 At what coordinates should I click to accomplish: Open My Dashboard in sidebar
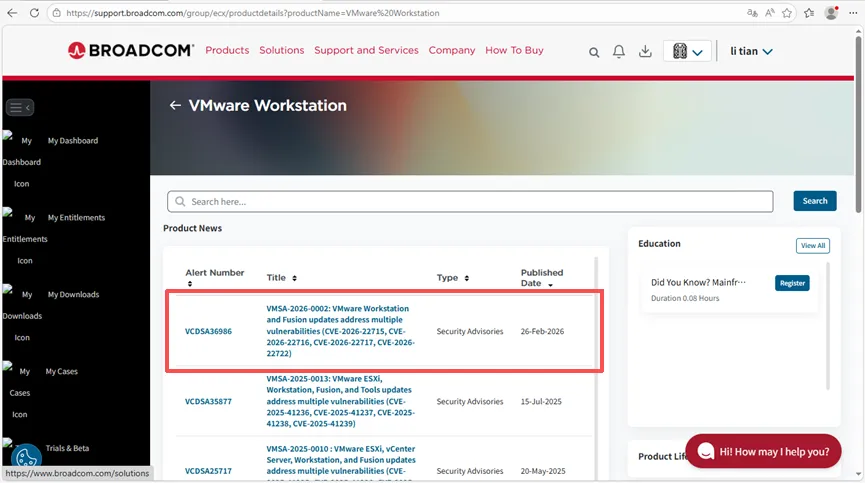point(73,141)
